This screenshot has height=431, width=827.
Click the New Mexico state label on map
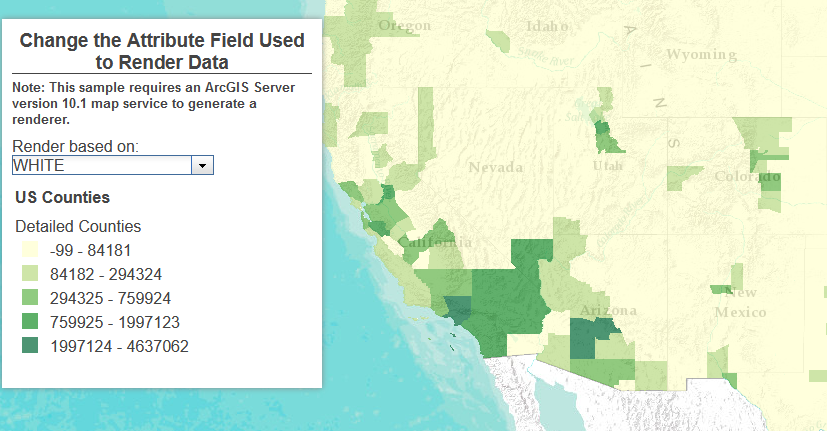click(741, 302)
